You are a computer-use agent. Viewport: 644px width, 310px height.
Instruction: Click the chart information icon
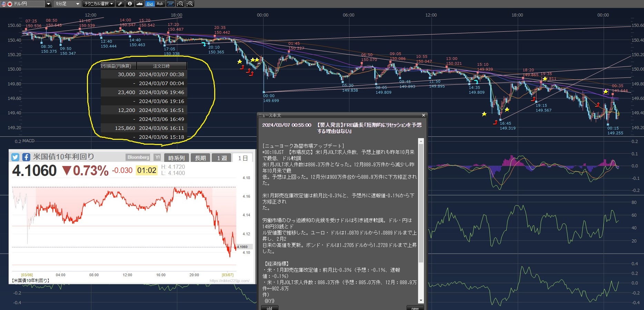coord(130,4)
